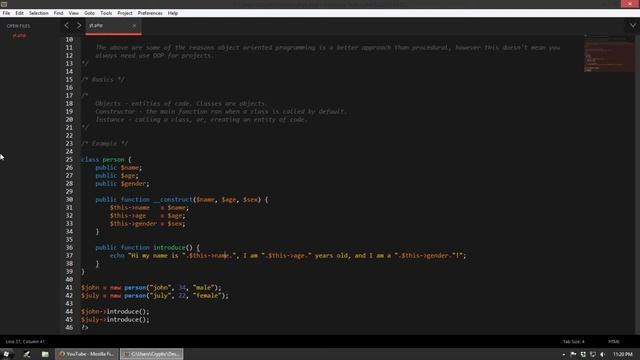Viewport: 640px width, 360px height.
Task: Open the pinned pen app in taskbar
Action: 27,354
